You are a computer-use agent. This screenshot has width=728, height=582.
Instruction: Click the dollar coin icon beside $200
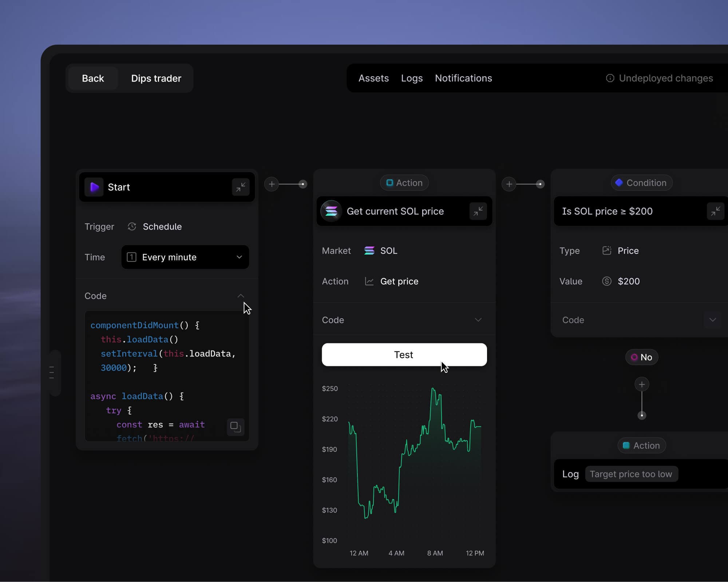coord(607,281)
